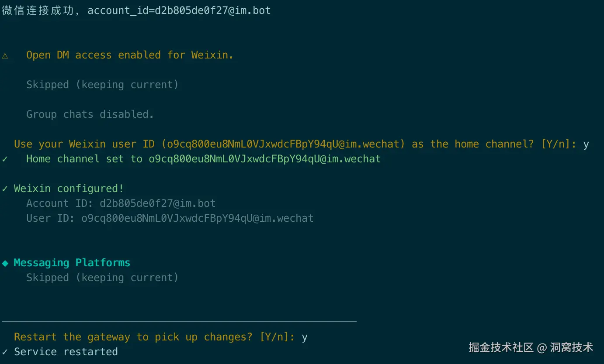Click the checkmark next to Service restarted

(5, 352)
